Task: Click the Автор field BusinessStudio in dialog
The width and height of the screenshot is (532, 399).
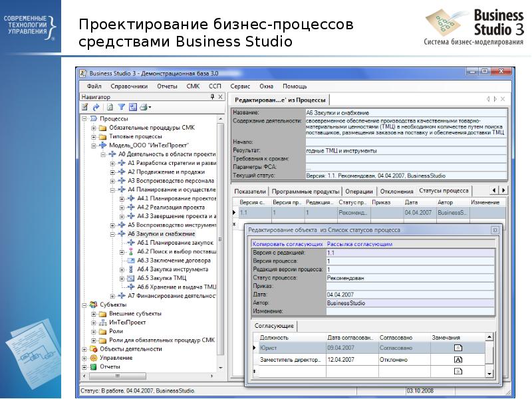Action: coord(410,303)
